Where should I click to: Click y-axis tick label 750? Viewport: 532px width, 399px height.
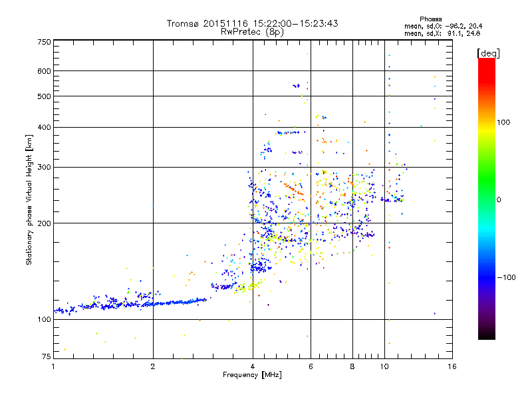44,42
